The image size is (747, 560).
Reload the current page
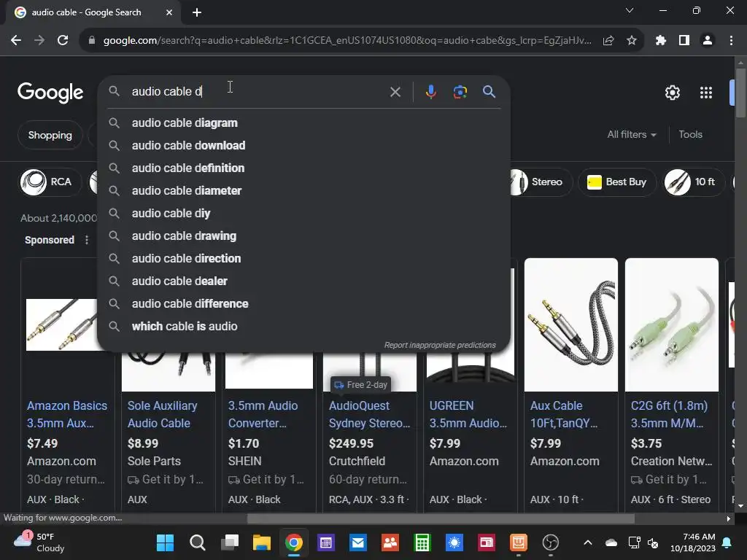pos(63,41)
